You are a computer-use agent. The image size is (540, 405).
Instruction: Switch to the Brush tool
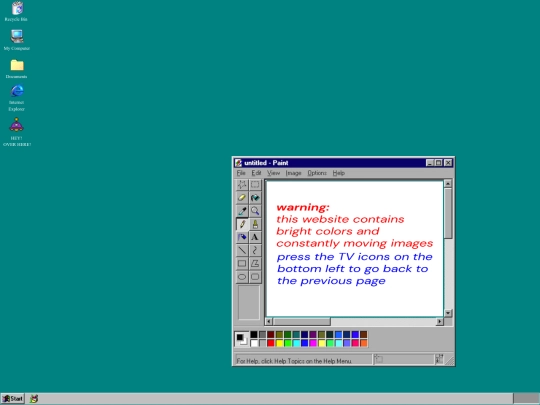coord(255,224)
